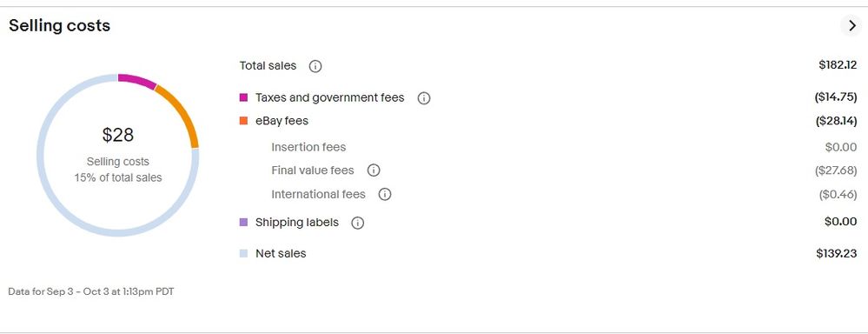The width and height of the screenshot is (868, 334).
Task: Open info for Taxes and government fees
Action: [423, 98]
